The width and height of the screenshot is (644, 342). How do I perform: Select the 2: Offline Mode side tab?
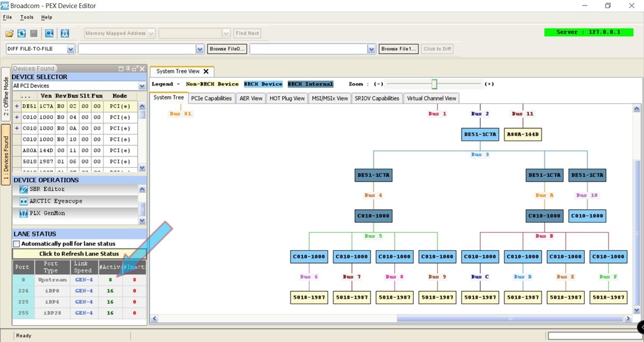coord(6,94)
